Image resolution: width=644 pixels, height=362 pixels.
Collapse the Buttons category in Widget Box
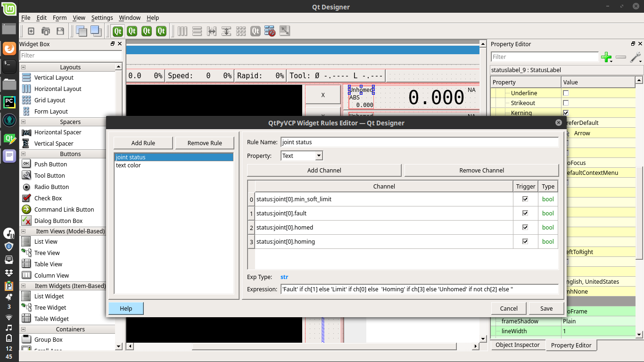coord(24,154)
